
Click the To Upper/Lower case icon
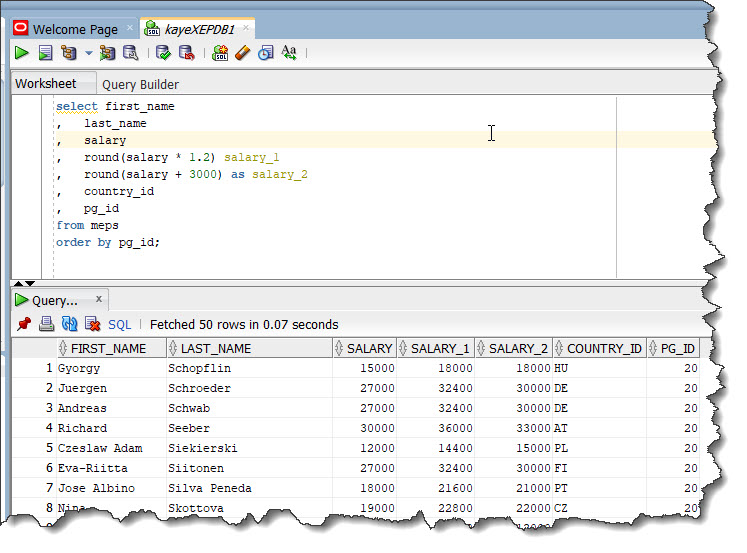(x=289, y=53)
